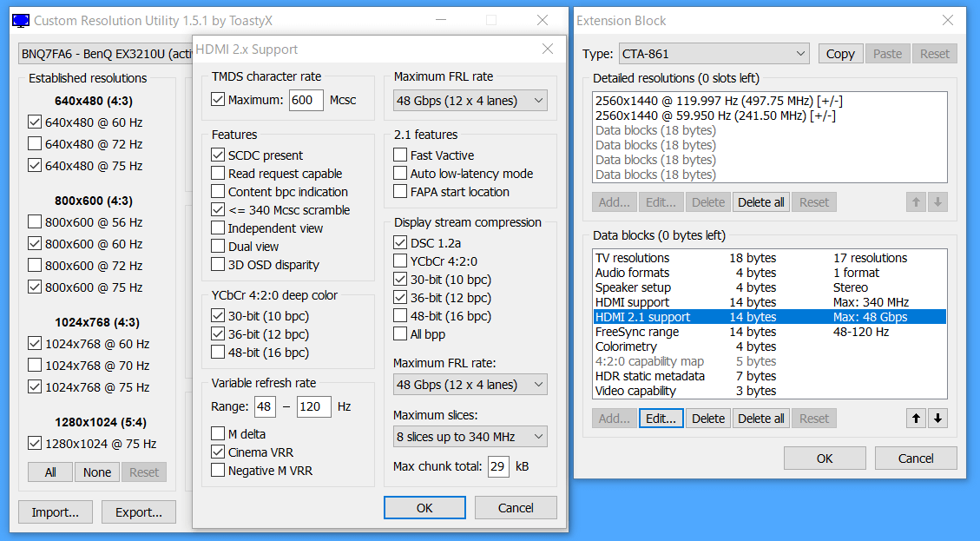Open monitor selection dropdown BNQ7FA6
980x541 pixels.
[105, 54]
